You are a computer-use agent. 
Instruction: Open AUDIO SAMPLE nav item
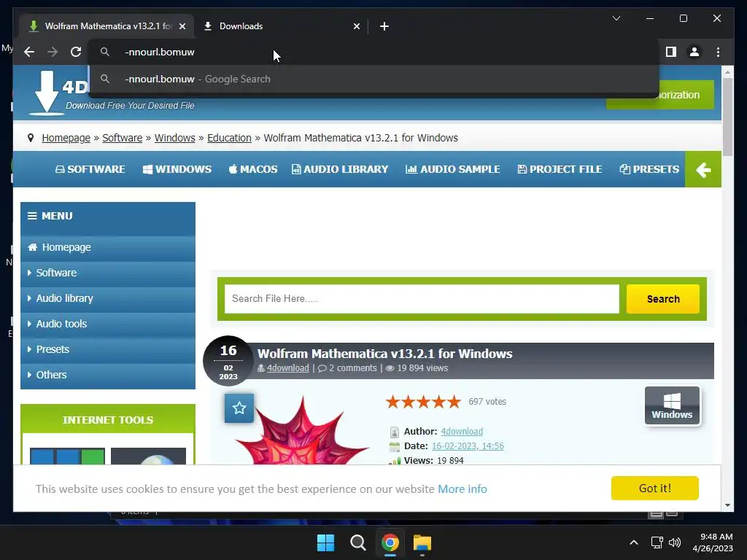452,169
